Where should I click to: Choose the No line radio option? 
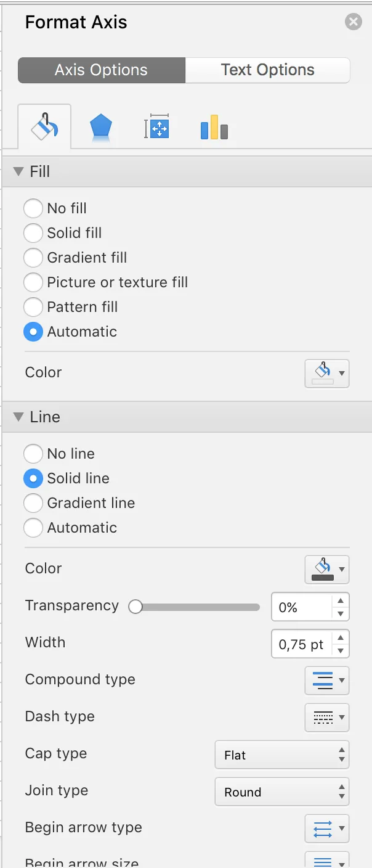[33, 454]
